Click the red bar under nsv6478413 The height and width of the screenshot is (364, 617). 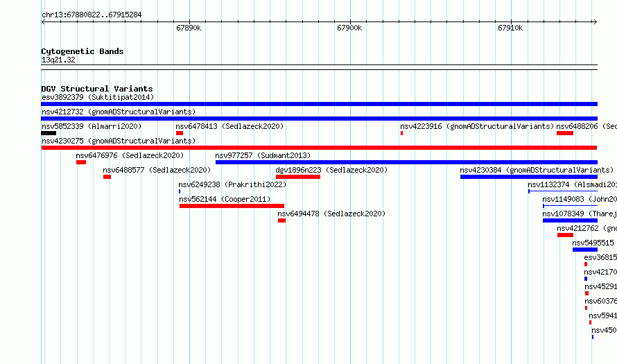tap(180, 133)
